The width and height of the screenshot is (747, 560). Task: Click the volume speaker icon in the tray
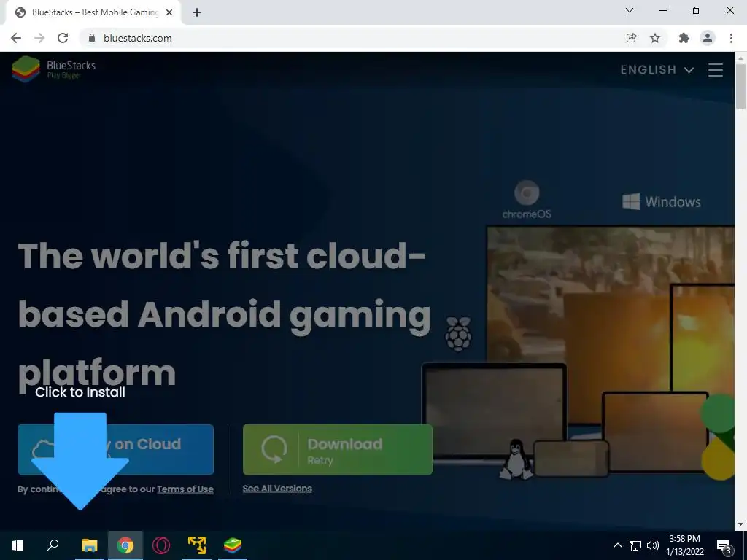click(653, 545)
